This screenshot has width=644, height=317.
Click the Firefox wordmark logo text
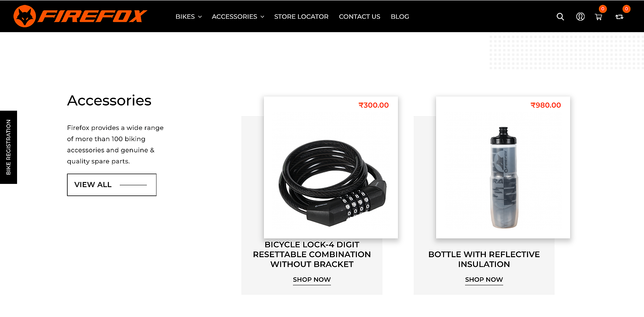(x=92, y=16)
